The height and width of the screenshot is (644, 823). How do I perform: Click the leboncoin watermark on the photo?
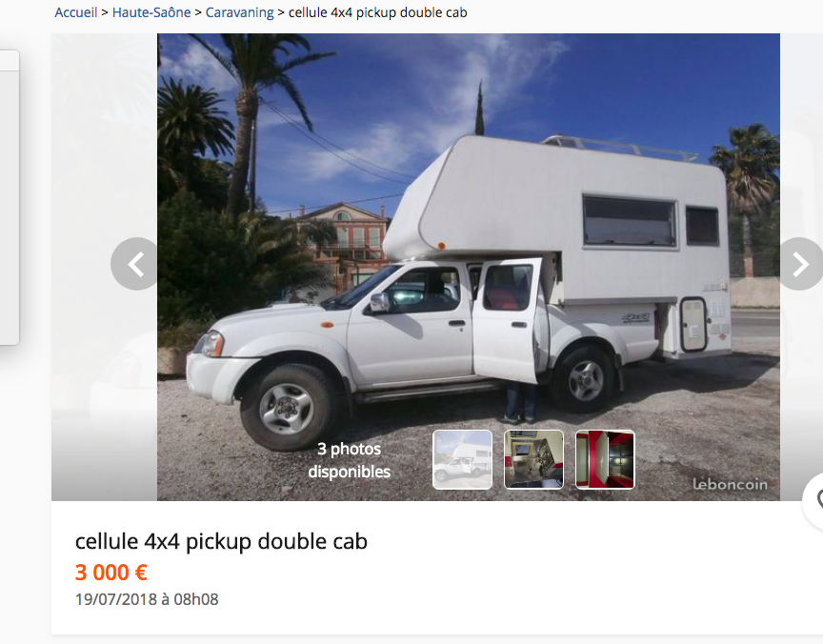pyautogui.click(x=730, y=485)
